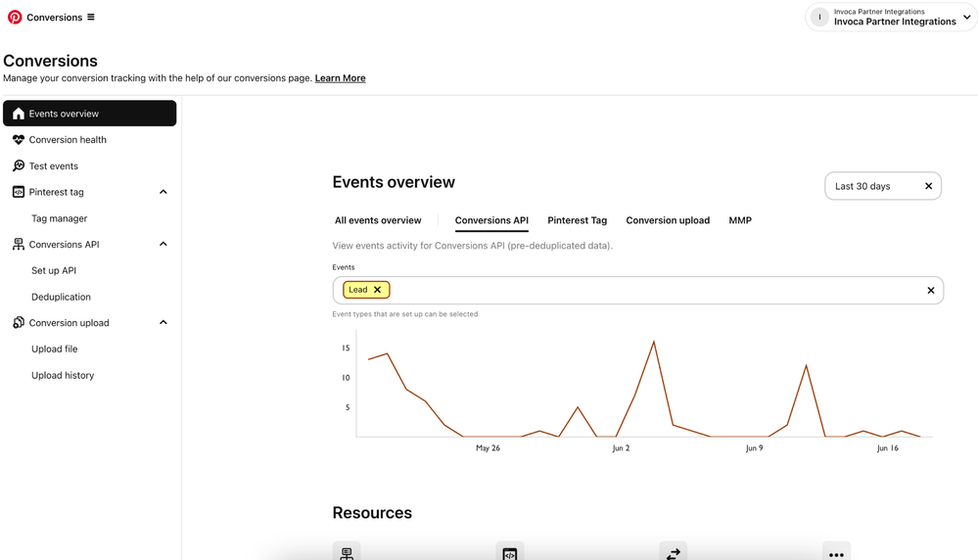Clear all selected events
This screenshot has width=978, height=560.
click(x=931, y=290)
